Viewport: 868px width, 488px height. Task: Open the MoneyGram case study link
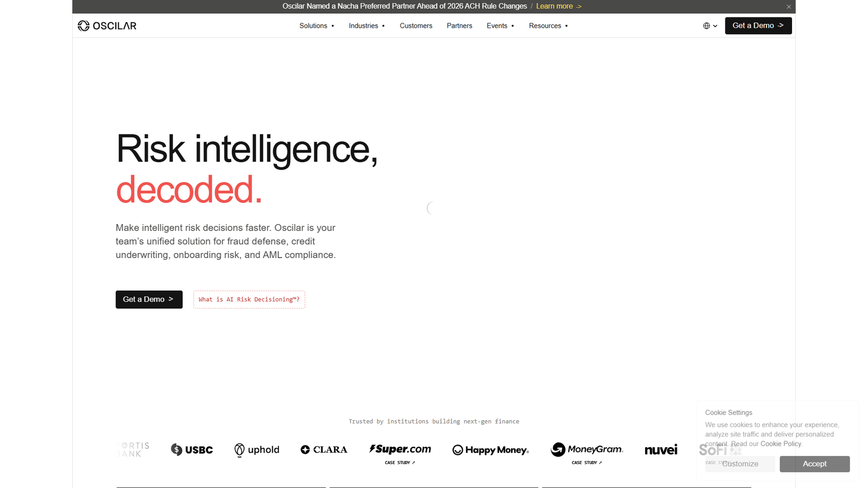tap(586, 463)
